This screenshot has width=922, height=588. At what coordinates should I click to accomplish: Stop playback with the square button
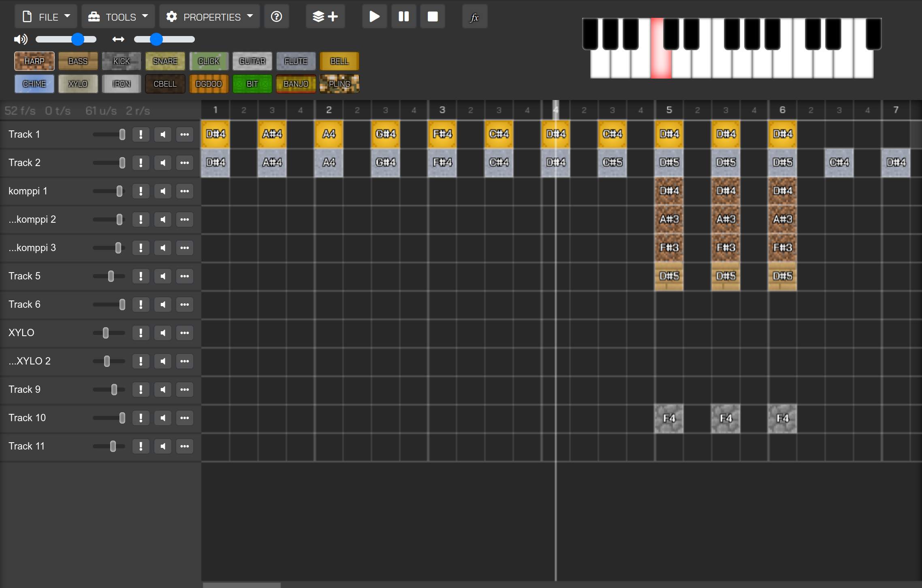pyautogui.click(x=433, y=17)
